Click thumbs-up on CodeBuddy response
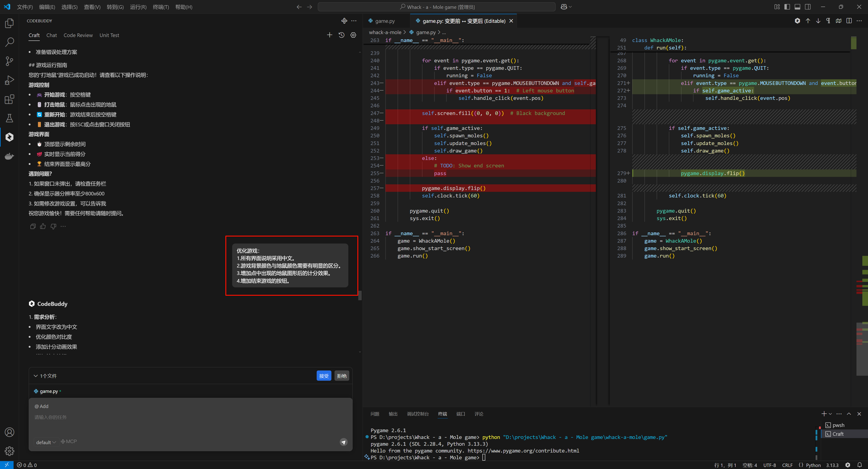This screenshot has height=469, width=868. point(43,226)
